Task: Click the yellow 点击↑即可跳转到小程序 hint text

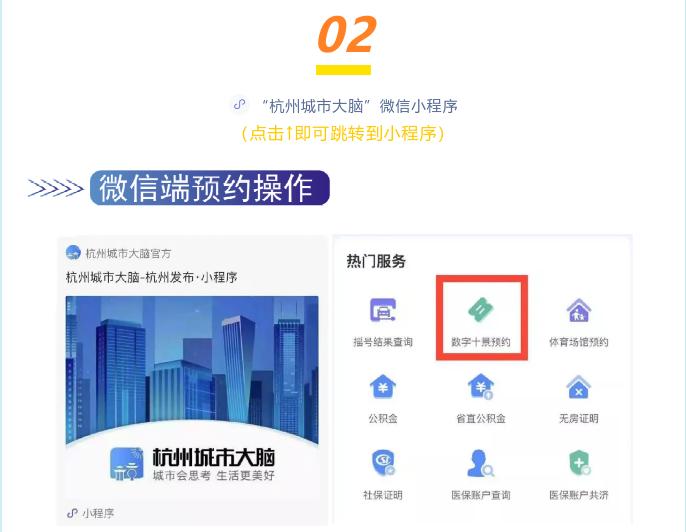Action: point(343,133)
